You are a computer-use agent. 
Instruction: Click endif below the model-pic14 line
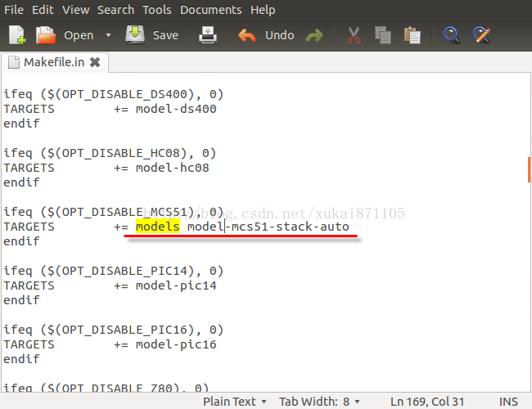click(21, 300)
